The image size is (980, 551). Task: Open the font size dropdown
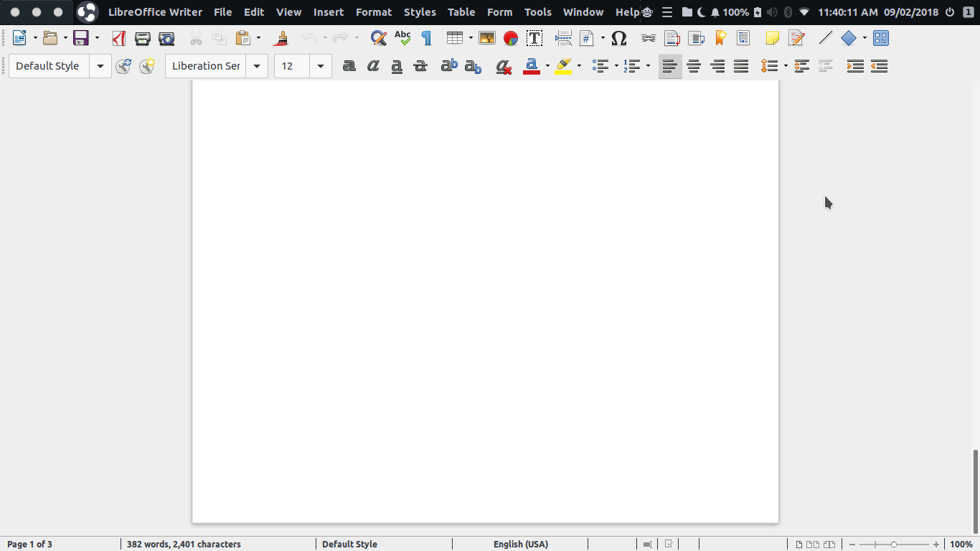pyautogui.click(x=320, y=65)
